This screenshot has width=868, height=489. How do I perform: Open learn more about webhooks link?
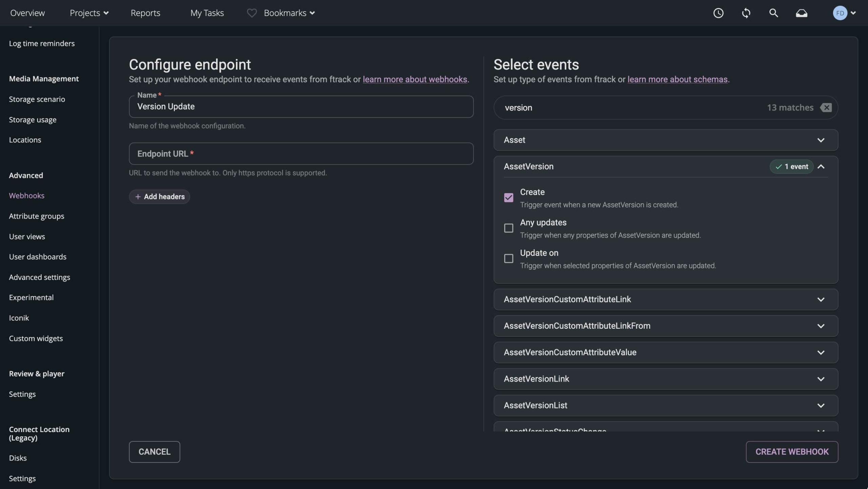pos(415,79)
